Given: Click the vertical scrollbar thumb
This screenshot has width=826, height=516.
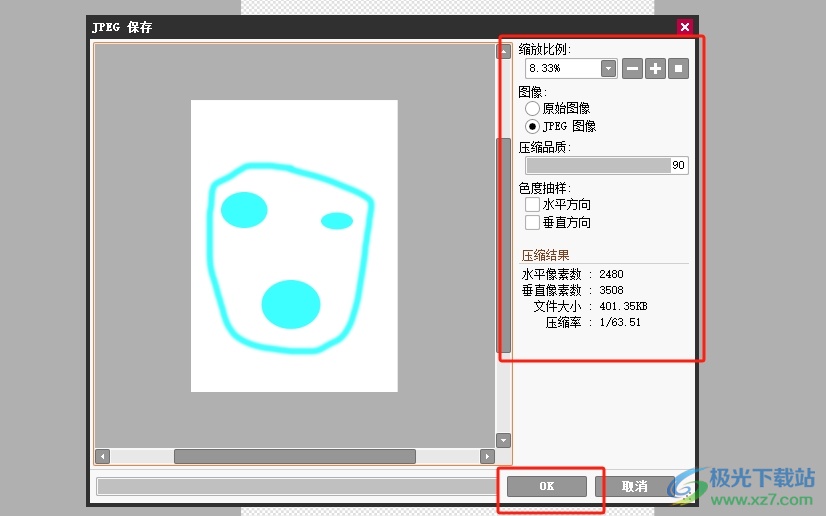Looking at the screenshot, I should click(504, 245).
